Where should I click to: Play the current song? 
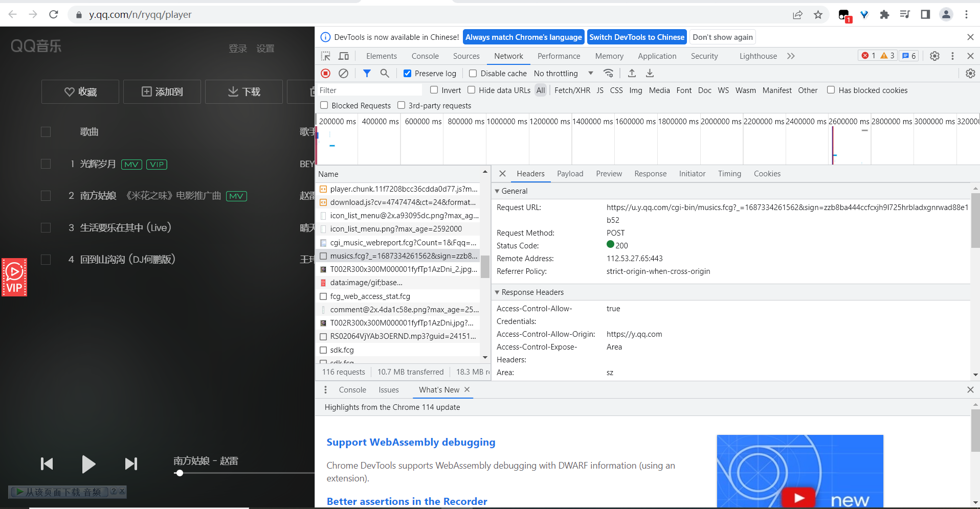(x=88, y=464)
